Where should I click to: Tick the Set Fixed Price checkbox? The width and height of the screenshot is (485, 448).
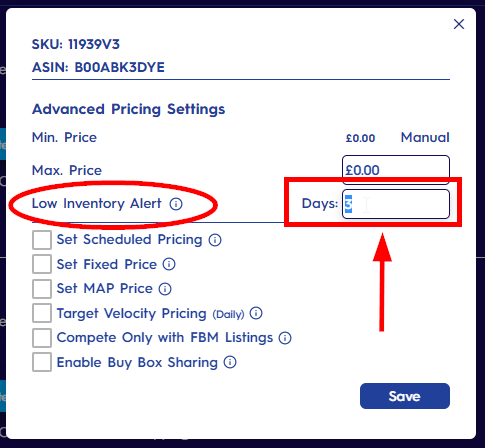tap(42, 264)
